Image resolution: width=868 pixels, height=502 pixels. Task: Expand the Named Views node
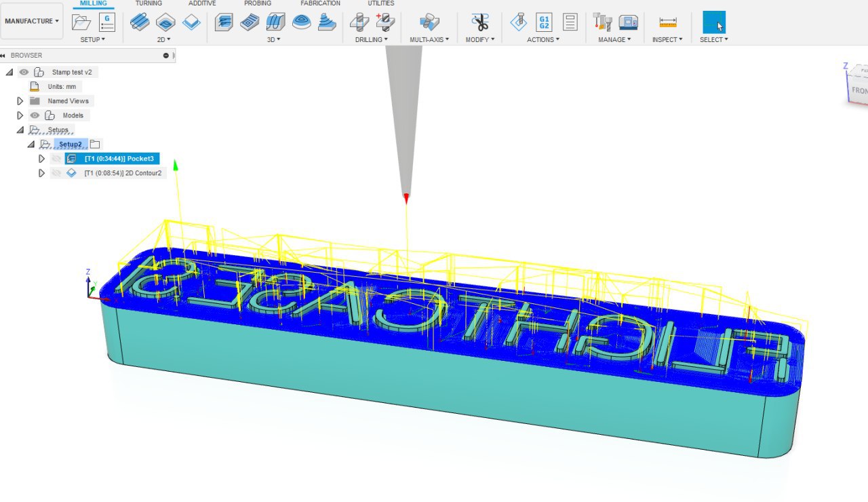tap(20, 101)
